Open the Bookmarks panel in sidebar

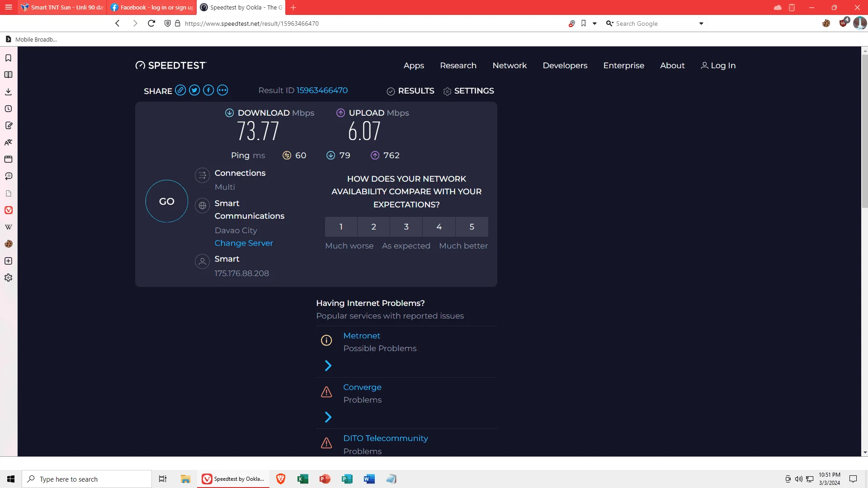point(8,58)
